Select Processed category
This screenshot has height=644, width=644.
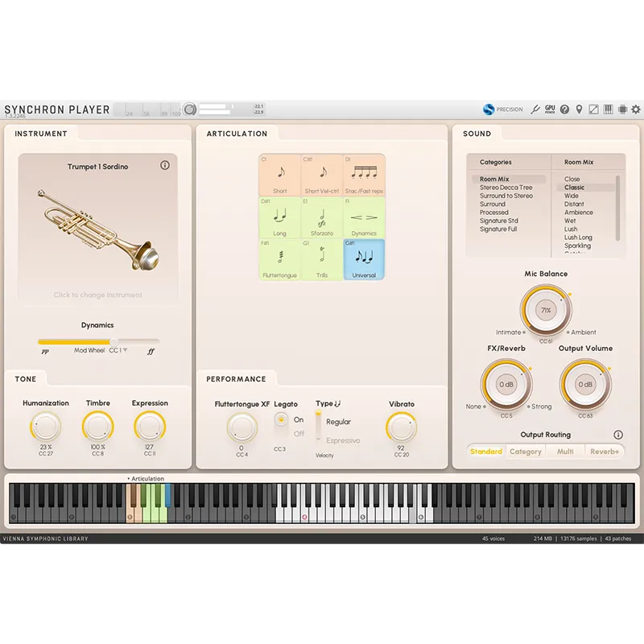pos(494,213)
